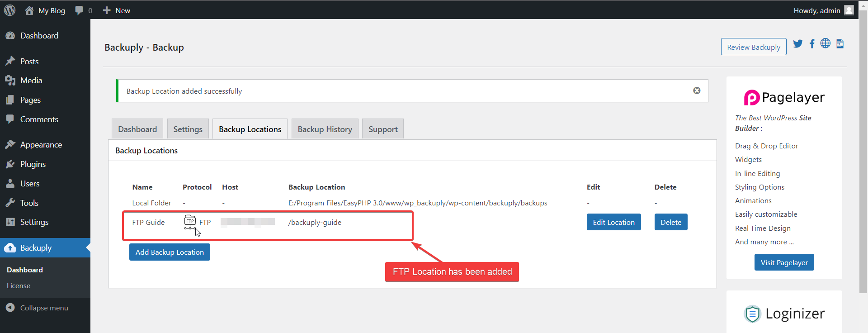Click the Collapse menu arrow icon
The height and width of the screenshot is (333, 868).
10,308
